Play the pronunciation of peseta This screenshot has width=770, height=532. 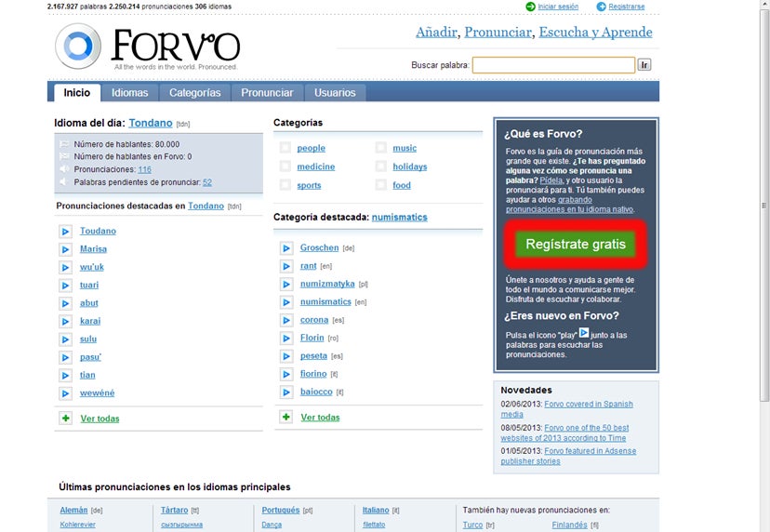click(286, 356)
